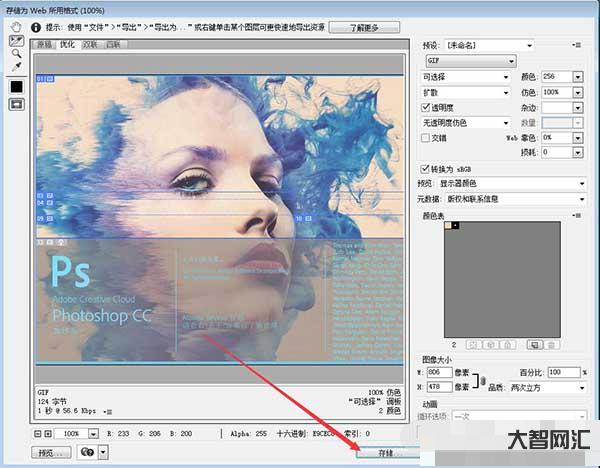Screen dimensions: 600x468
Task: Click the 十六进制 hex value readout
Action: click(x=305, y=434)
